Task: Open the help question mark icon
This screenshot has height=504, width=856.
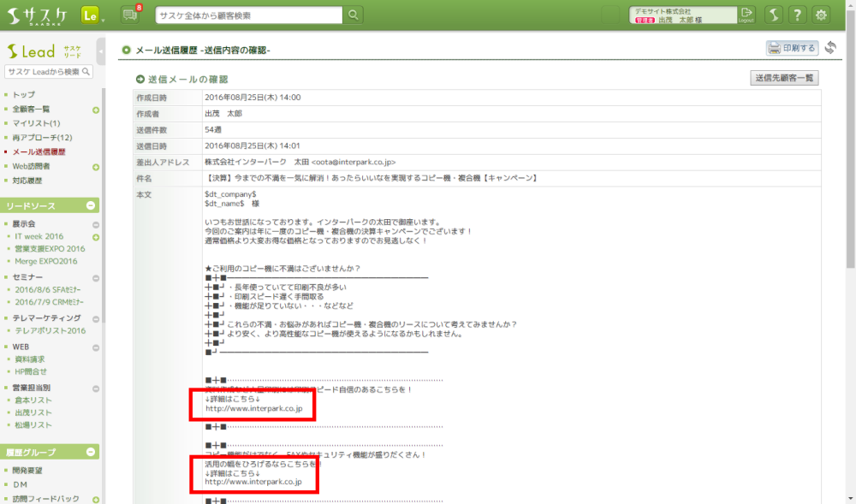Action: [797, 15]
